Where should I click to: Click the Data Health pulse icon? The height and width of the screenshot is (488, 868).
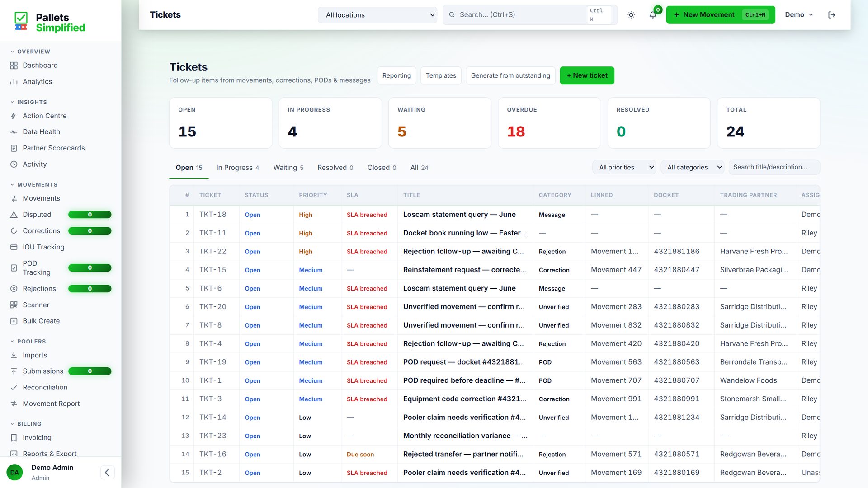(x=14, y=132)
